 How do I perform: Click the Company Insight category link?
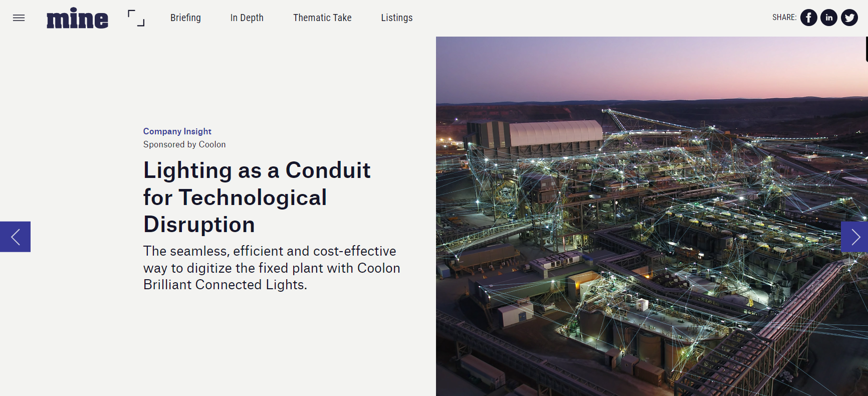click(x=177, y=131)
